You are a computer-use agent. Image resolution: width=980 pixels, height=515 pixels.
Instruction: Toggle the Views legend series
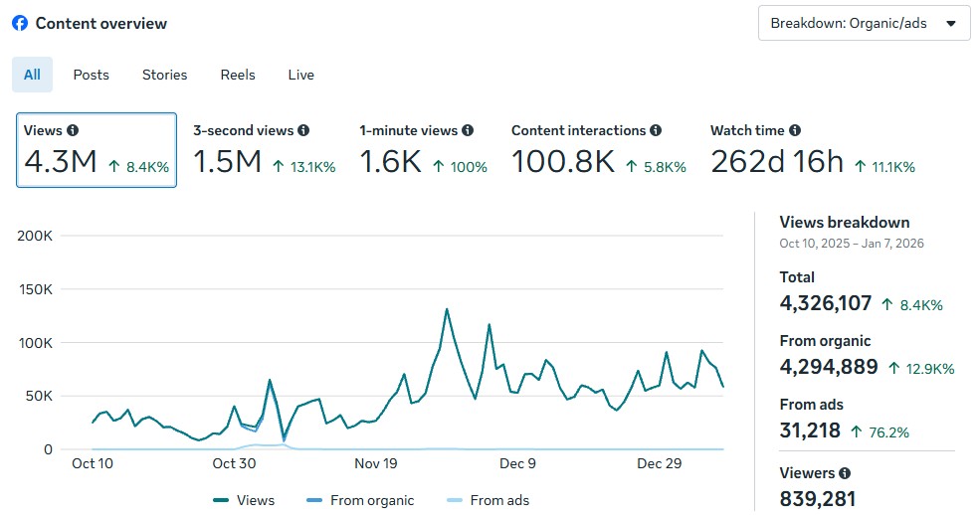click(x=244, y=500)
